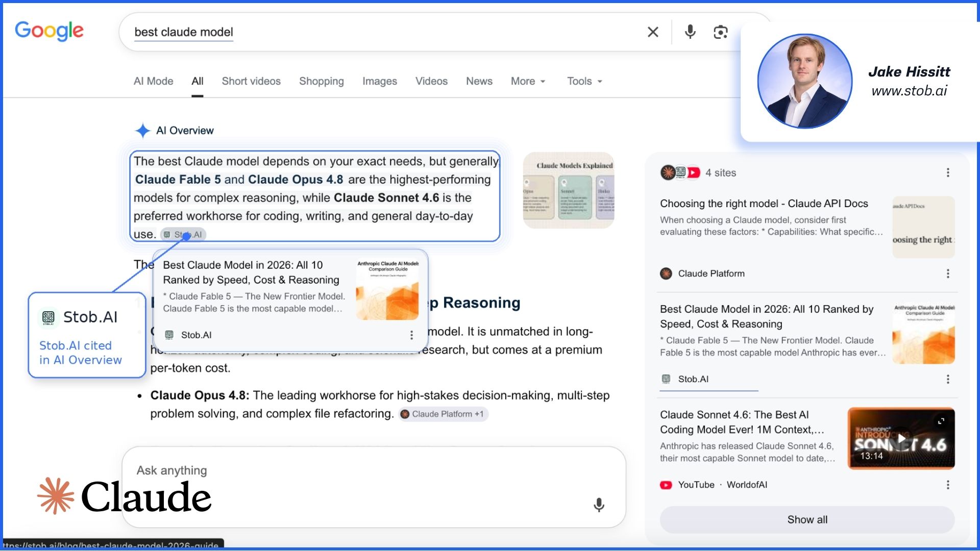
Task: Click 'Stob.AI' label in popup card footer
Action: coord(196,335)
